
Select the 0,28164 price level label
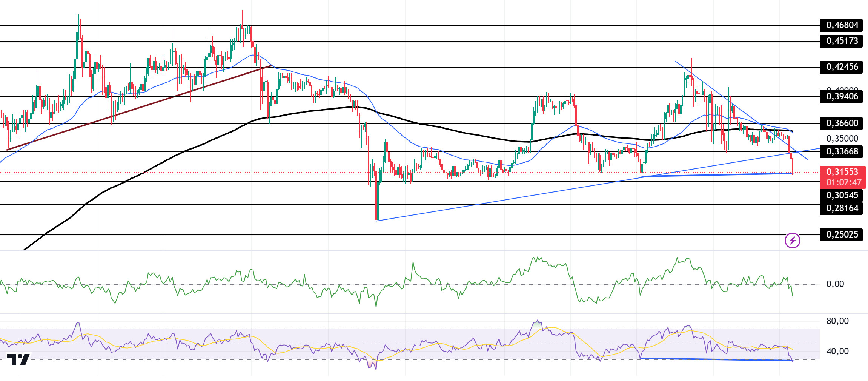pos(842,208)
